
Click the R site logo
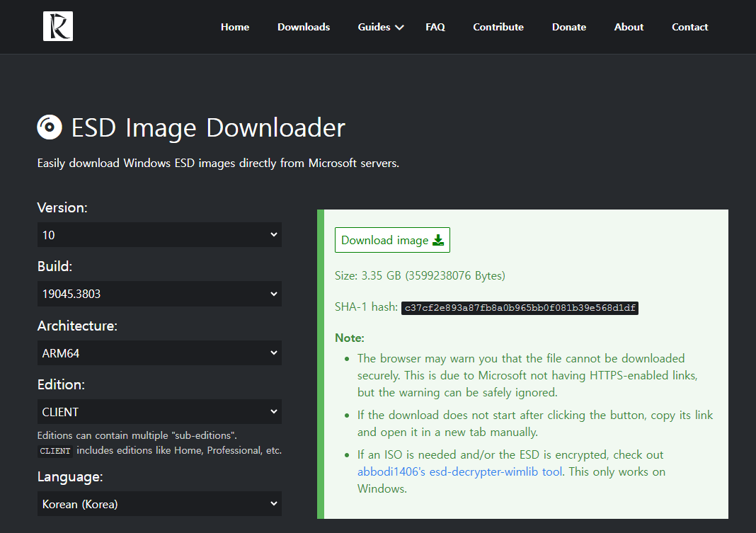click(x=58, y=26)
